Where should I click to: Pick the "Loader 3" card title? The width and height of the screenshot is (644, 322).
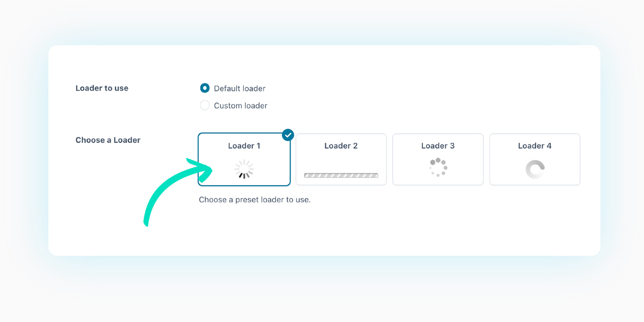coord(438,146)
